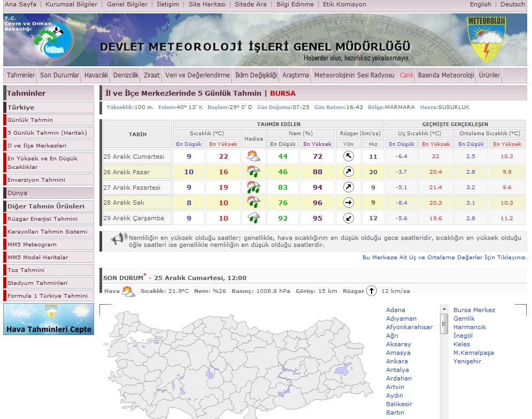Switch site language to Deutsch
Image resolution: width=532 pixels, height=419 pixels.
click(x=513, y=4)
